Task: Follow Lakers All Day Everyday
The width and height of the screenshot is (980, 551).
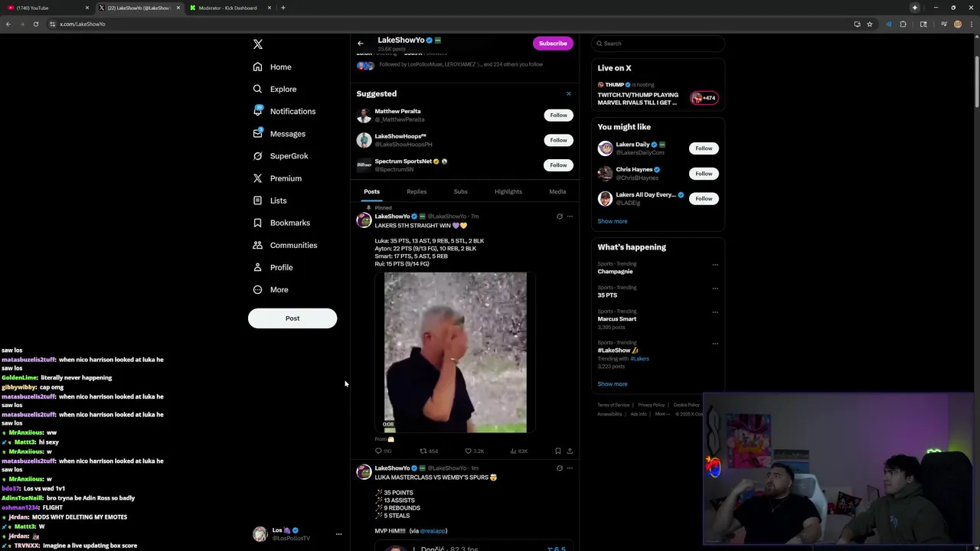Action: [x=704, y=199]
